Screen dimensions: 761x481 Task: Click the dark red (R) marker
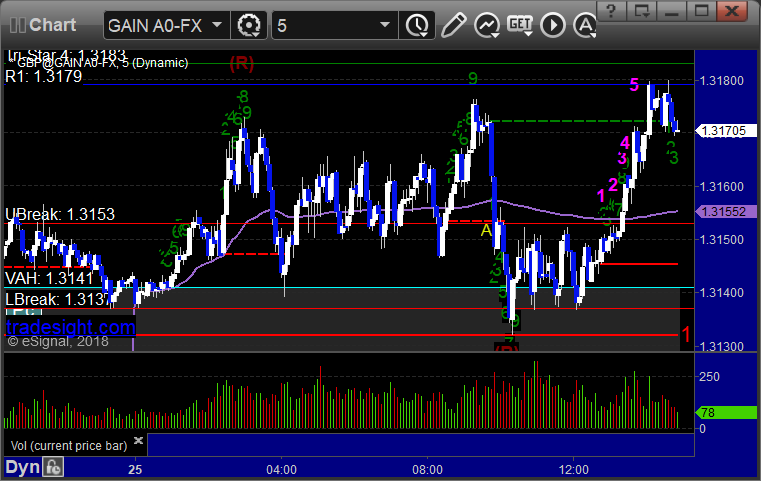click(x=242, y=64)
